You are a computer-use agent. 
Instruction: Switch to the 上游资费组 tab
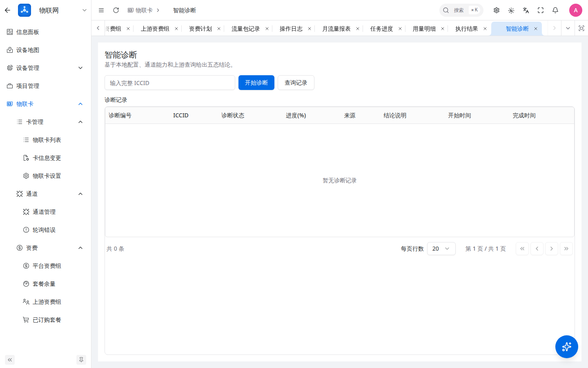155,29
